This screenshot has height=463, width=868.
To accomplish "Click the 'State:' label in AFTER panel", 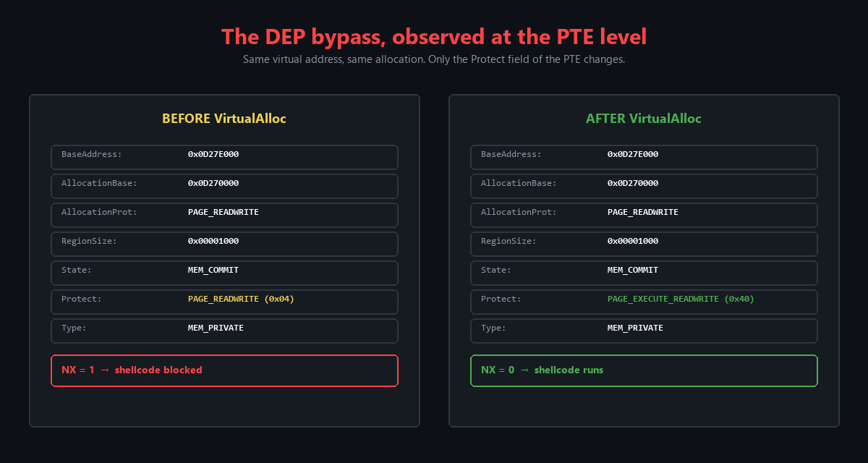I will 496,271.
